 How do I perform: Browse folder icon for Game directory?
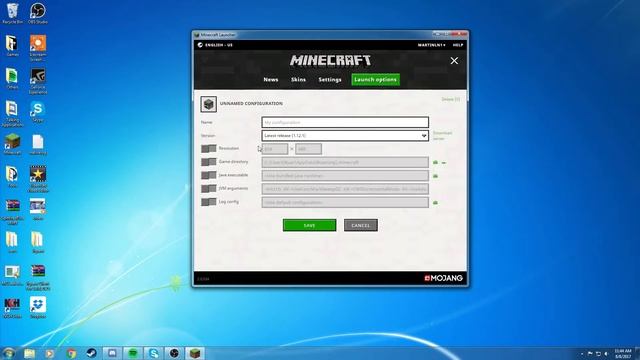pos(436,162)
